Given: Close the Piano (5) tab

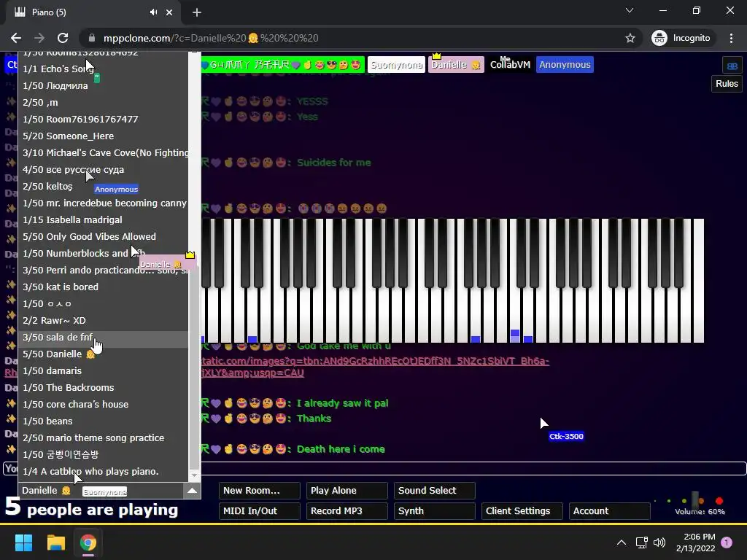Looking at the screenshot, I should 169,12.
